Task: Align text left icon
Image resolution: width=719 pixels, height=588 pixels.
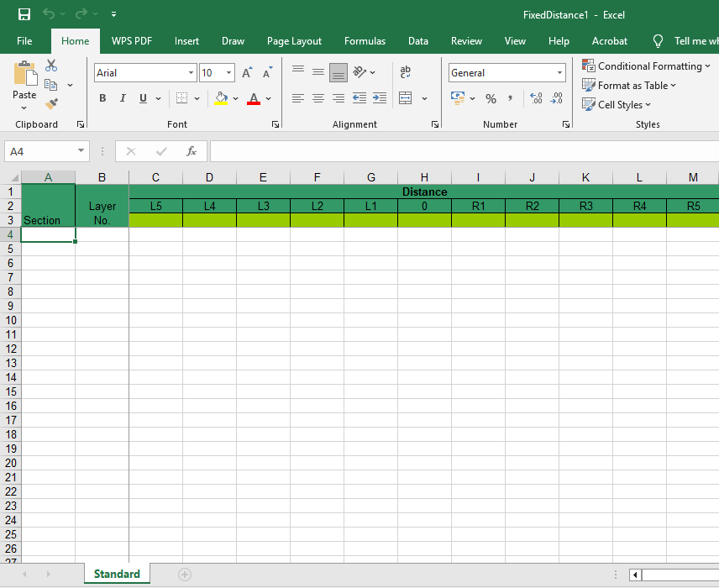Action: tap(298, 98)
